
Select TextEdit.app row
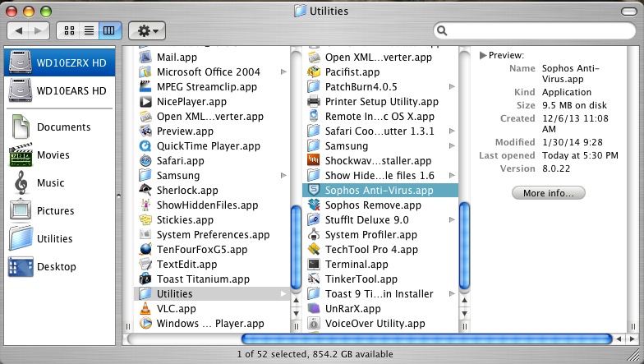212,265
